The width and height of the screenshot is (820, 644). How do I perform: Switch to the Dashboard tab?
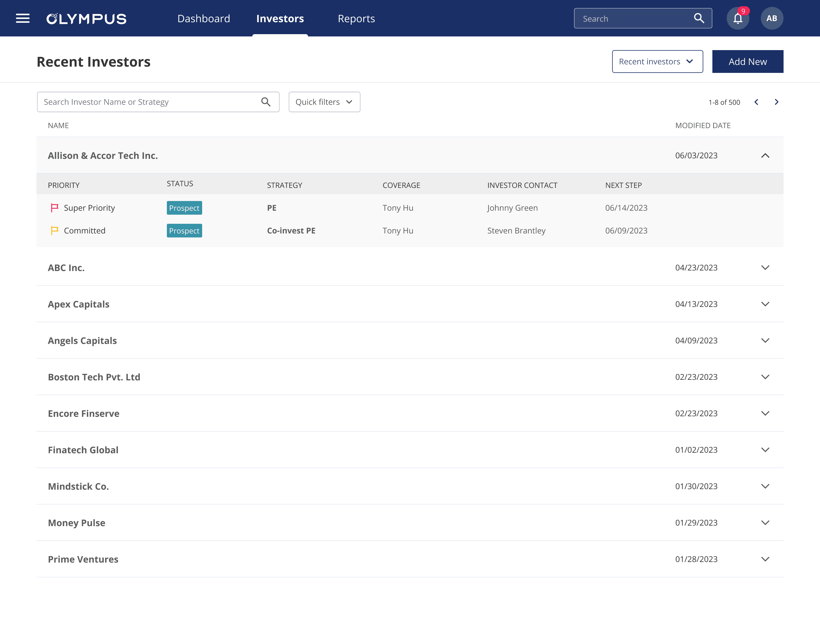click(204, 19)
